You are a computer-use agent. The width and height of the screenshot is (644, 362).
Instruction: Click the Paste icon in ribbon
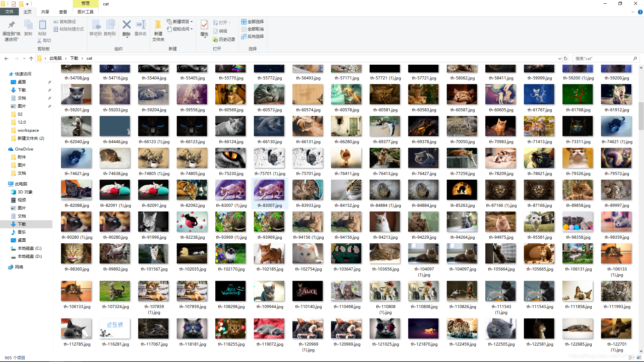(x=42, y=24)
